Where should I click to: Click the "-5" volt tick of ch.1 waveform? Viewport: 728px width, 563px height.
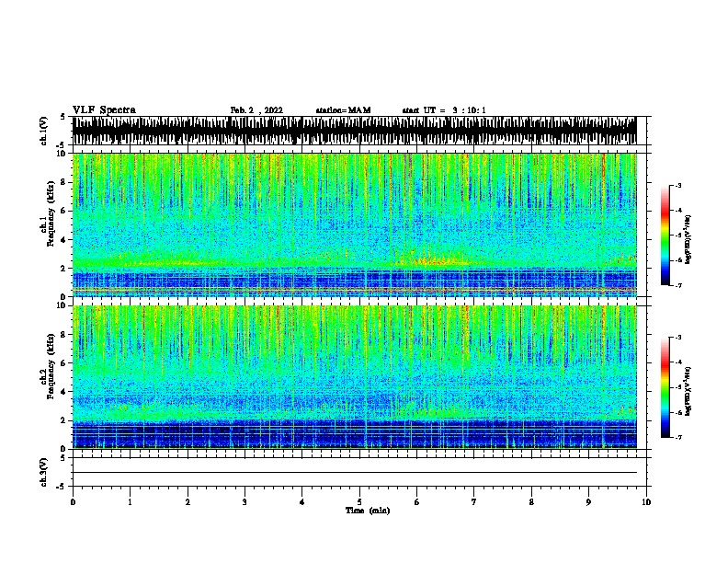pyautogui.click(x=62, y=145)
